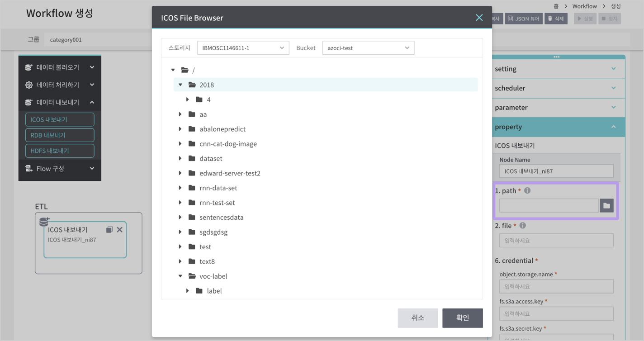The height and width of the screenshot is (341, 644).
Task: Click the voc-label open folder icon
Action: pyautogui.click(x=192, y=276)
